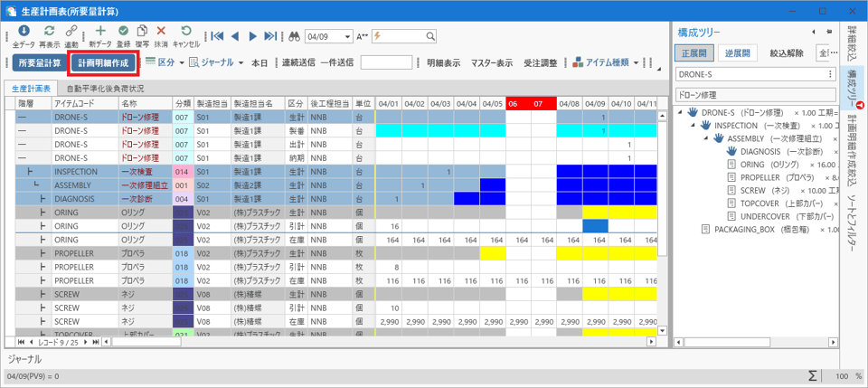Screen dimensions: 868x388
Task: Click the 複写 copy icon
Action: tap(142, 32)
